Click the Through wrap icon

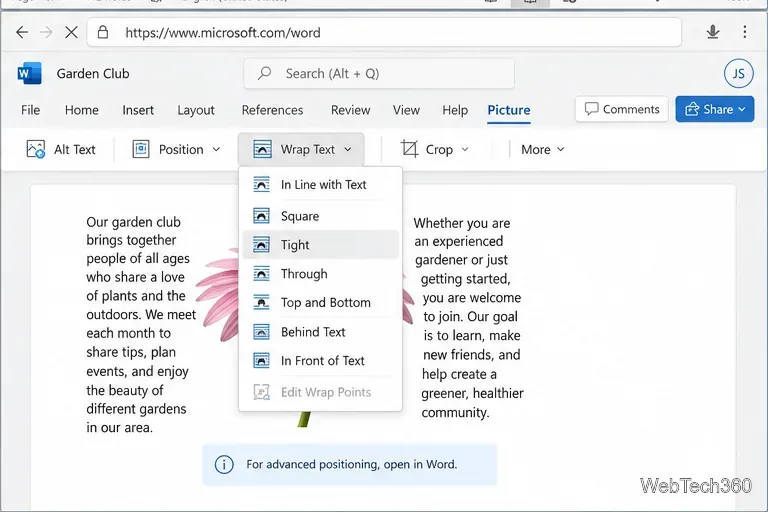coord(262,273)
